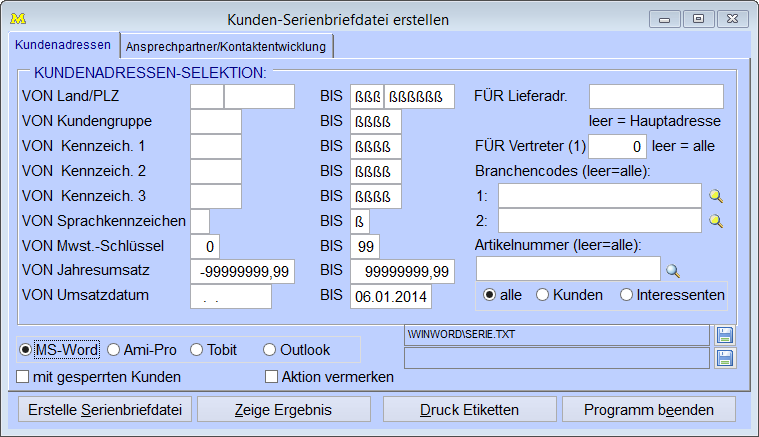This screenshot has height=437, width=759.
Task: Click the yellow M application icon
Action: [18, 19]
